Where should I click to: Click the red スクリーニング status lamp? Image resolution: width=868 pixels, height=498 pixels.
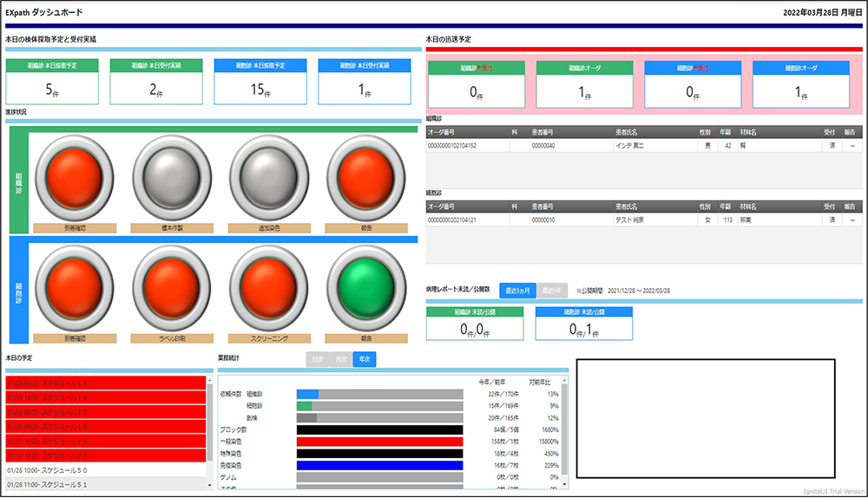click(269, 288)
